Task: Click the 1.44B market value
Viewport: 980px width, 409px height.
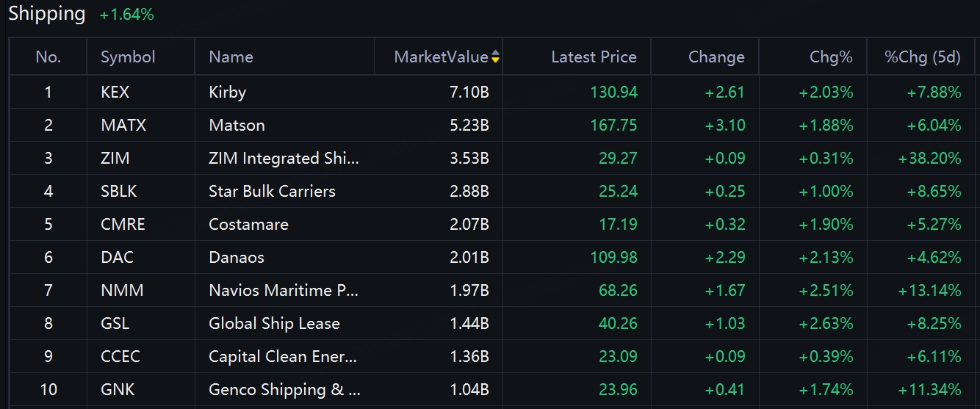Action: [469, 323]
